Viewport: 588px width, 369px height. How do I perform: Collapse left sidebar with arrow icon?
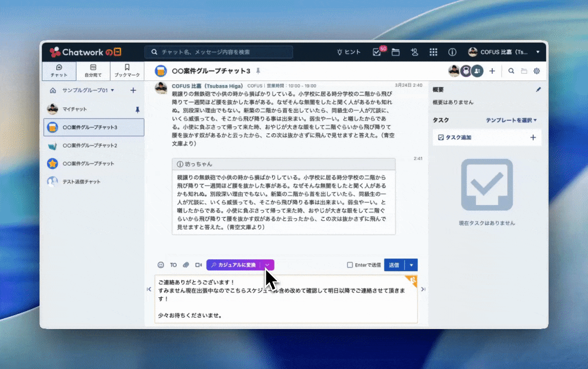coord(149,289)
